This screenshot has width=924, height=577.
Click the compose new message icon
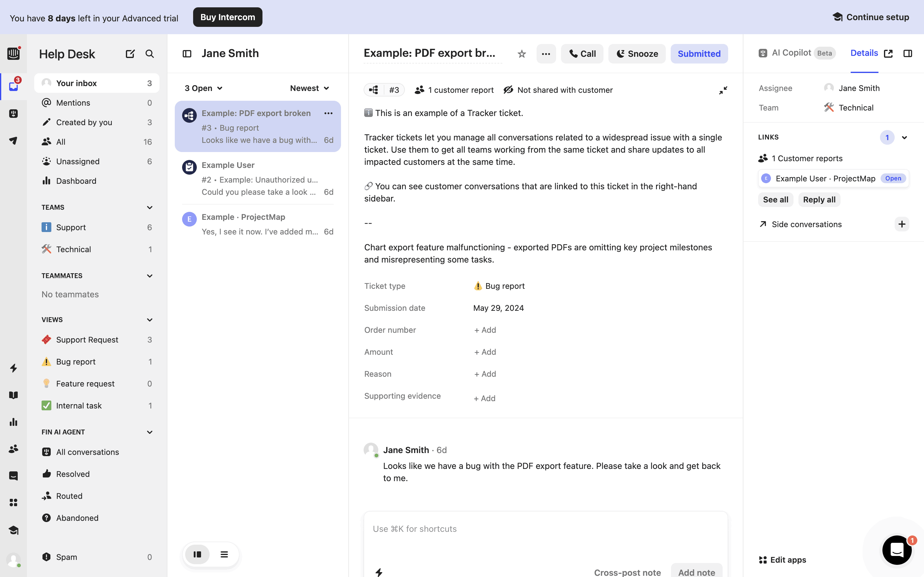coord(130,54)
